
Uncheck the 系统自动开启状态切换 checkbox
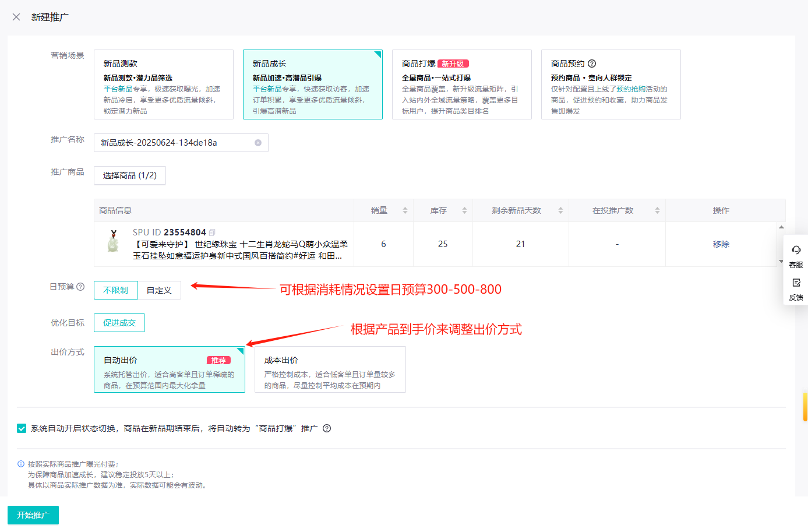(22, 428)
